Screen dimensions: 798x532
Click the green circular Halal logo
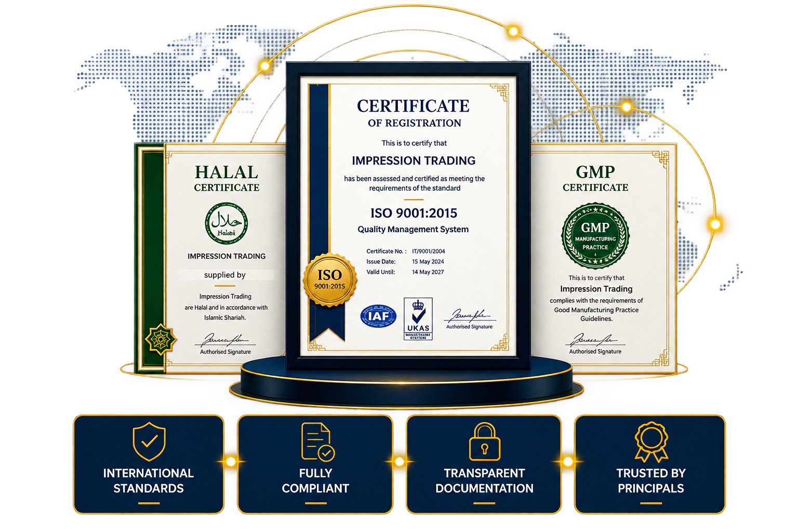pyautogui.click(x=226, y=223)
